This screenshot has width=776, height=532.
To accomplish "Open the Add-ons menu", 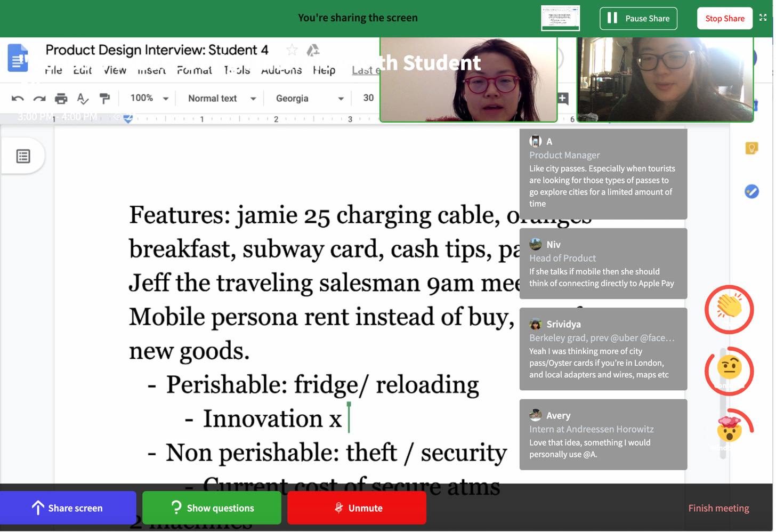I will click(281, 70).
